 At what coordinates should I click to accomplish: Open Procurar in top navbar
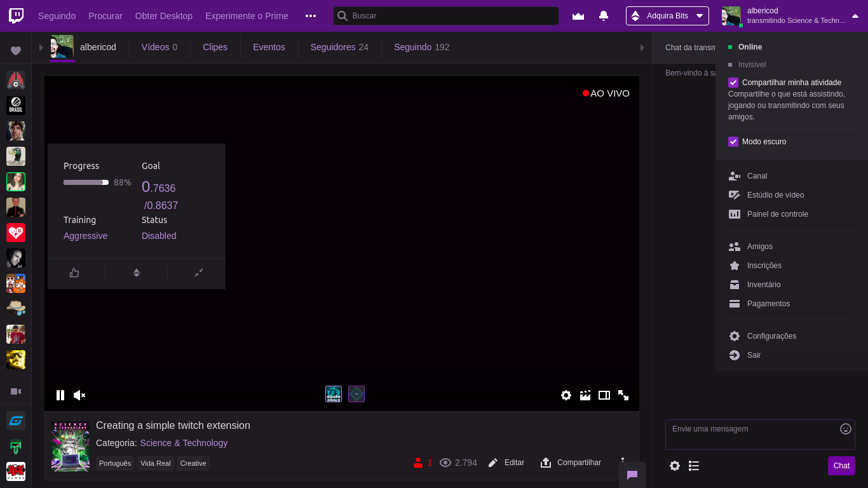coord(105,16)
